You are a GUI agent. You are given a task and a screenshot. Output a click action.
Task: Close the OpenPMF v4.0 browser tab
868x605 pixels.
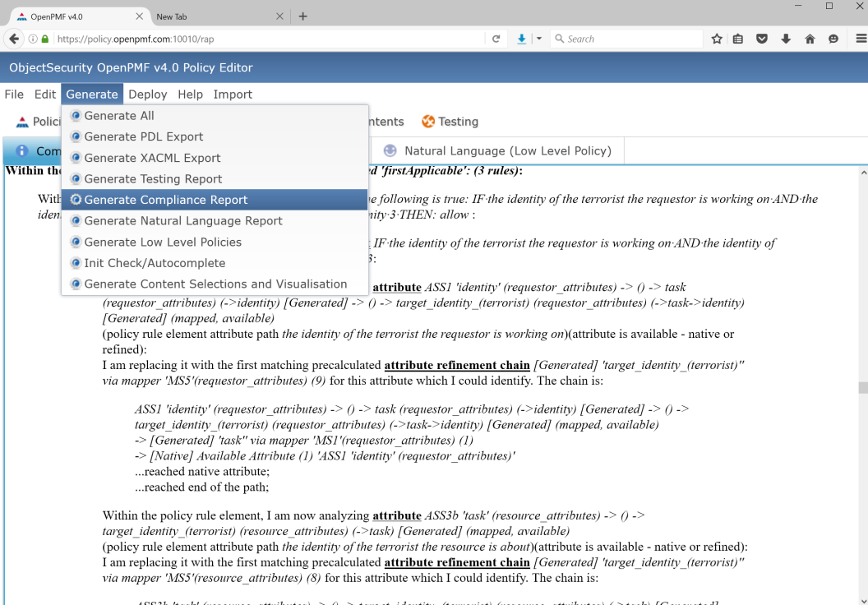[140, 16]
